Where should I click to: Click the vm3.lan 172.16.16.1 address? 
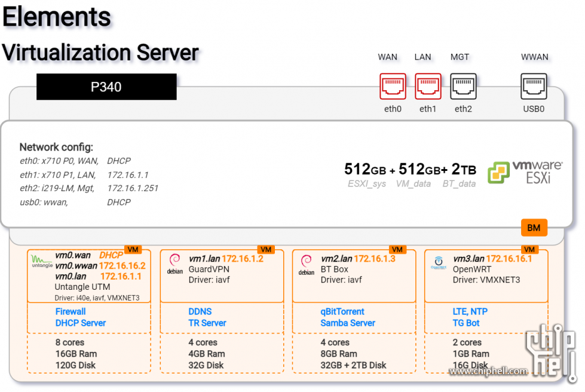point(509,259)
